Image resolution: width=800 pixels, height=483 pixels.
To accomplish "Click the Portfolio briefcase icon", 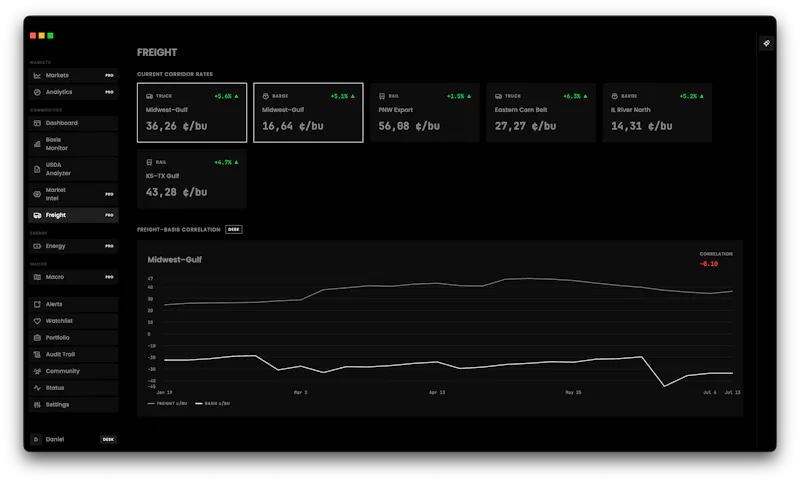I will (x=37, y=338).
